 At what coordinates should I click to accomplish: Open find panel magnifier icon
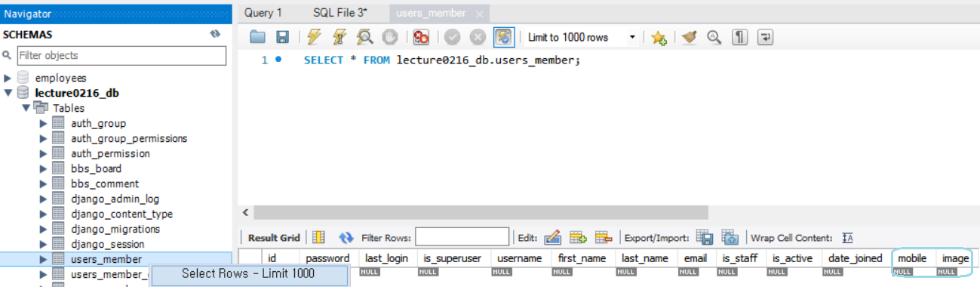point(714,37)
